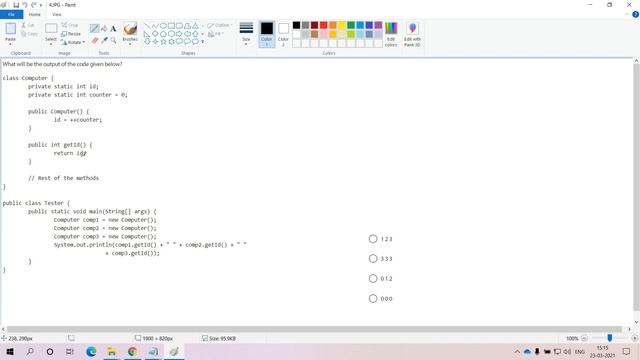The height and width of the screenshot is (360, 640).
Task: Click the zoom slider handle
Action: [x=609, y=338]
